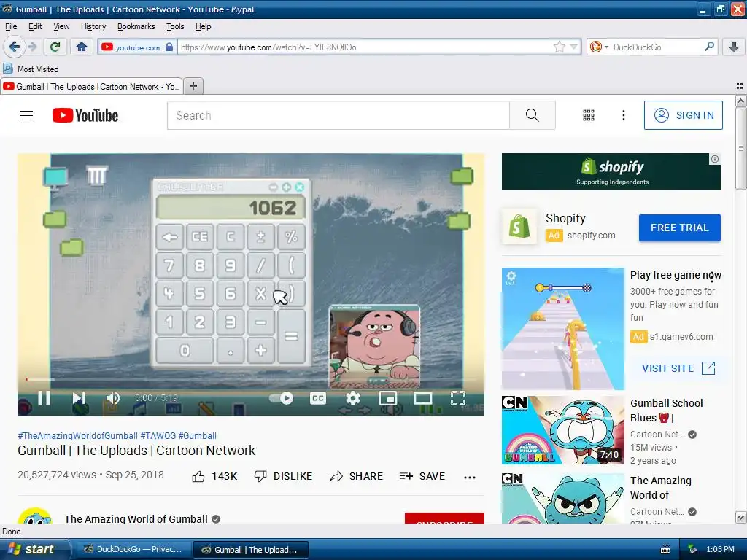The width and height of the screenshot is (747, 560).
Task: Open the Gumball School Blues video thumbnail
Action: pyautogui.click(x=562, y=430)
